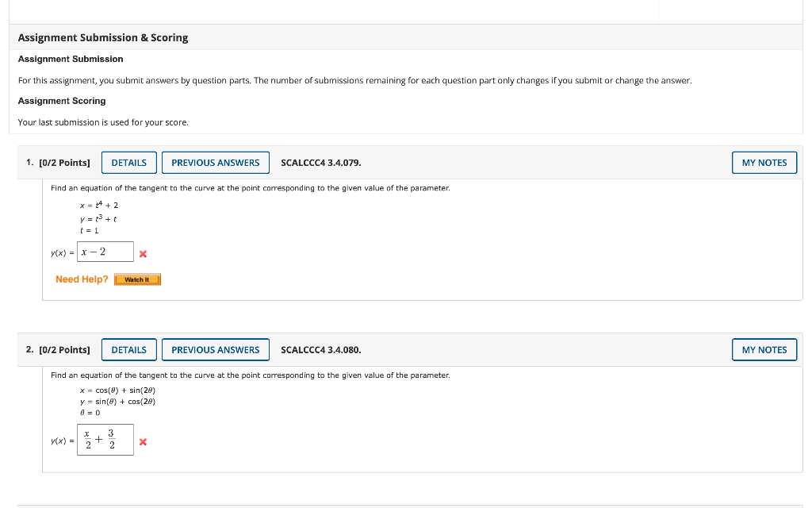Image resolution: width=812 pixels, height=508 pixels.
Task: Open DETAILS for question 2
Action: 128,349
